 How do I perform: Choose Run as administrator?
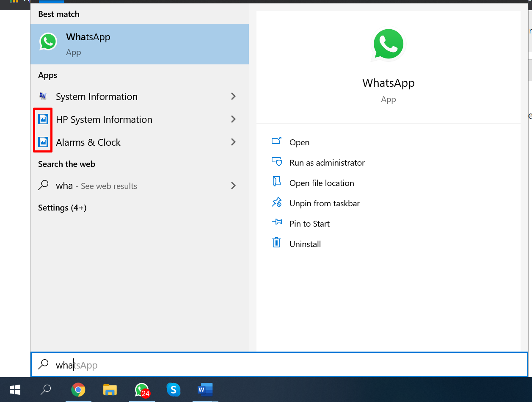pos(327,163)
